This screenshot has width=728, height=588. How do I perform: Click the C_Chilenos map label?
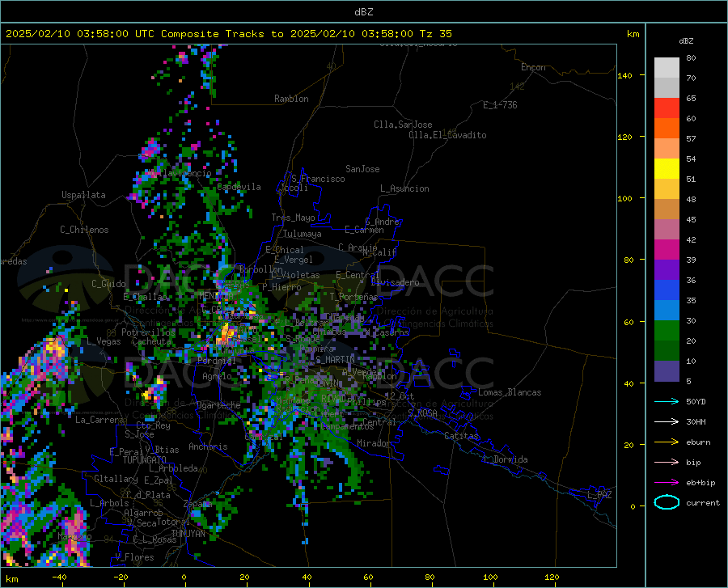pos(84,230)
